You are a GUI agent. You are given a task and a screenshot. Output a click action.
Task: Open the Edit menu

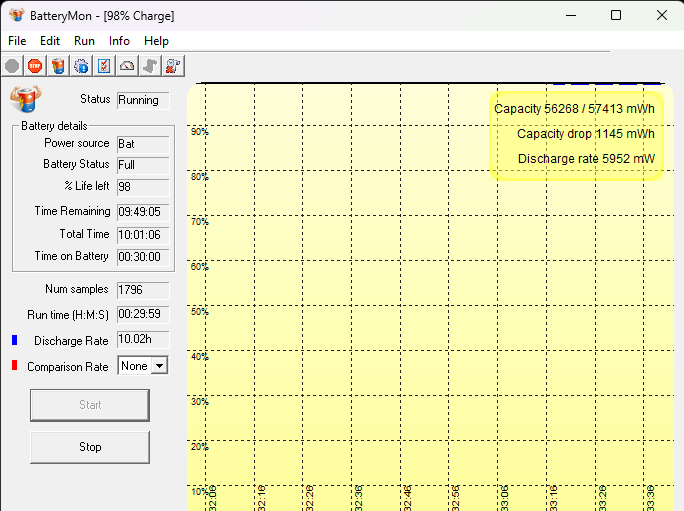tap(50, 41)
